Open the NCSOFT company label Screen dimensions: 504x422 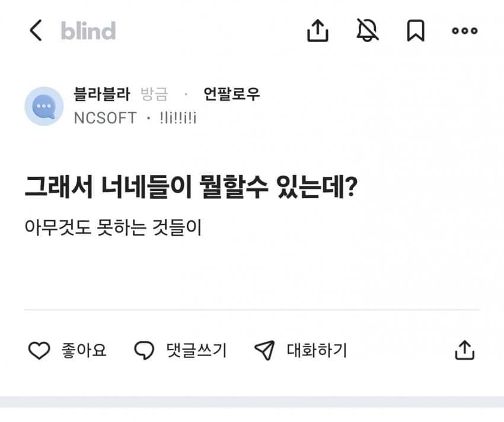click(105, 118)
